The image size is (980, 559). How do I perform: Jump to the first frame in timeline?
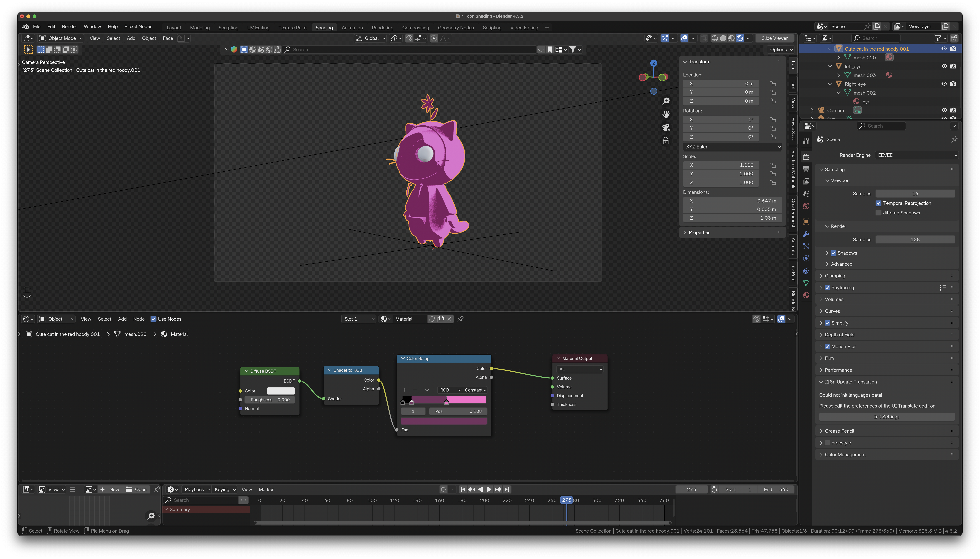pyautogui.click(x=463, y=490)
